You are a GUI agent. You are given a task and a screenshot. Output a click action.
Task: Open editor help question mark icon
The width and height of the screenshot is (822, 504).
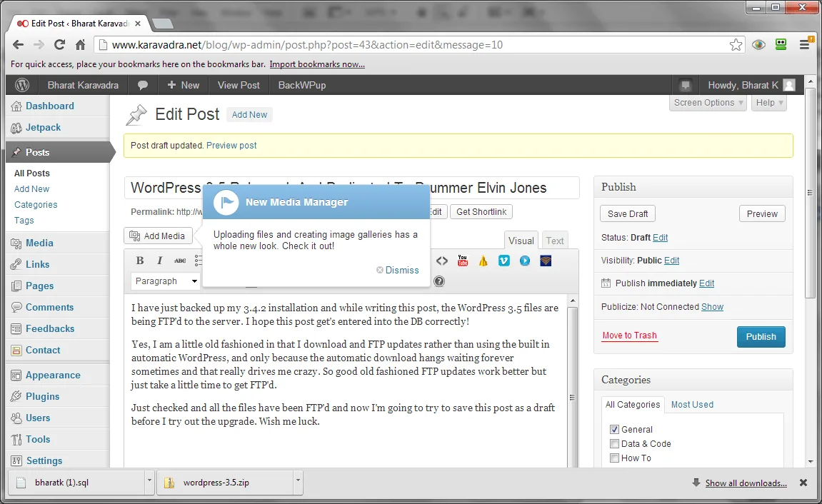tap(439, 281)
